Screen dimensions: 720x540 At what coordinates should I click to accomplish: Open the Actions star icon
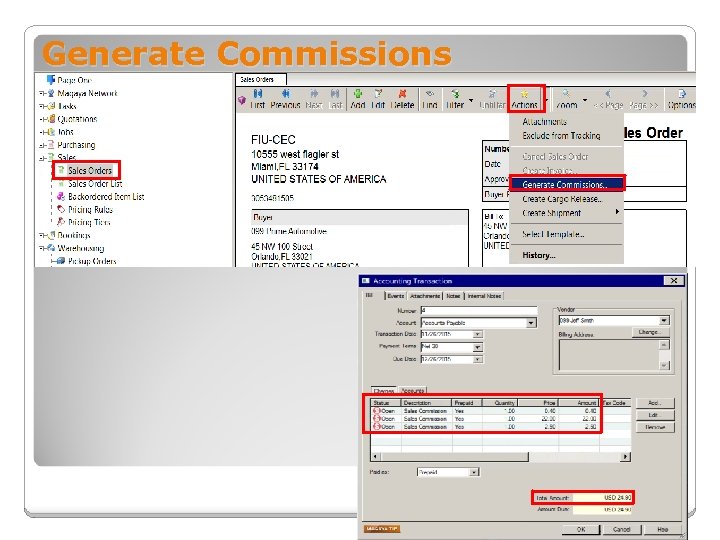pyautogui.click(x=524, y=94)
